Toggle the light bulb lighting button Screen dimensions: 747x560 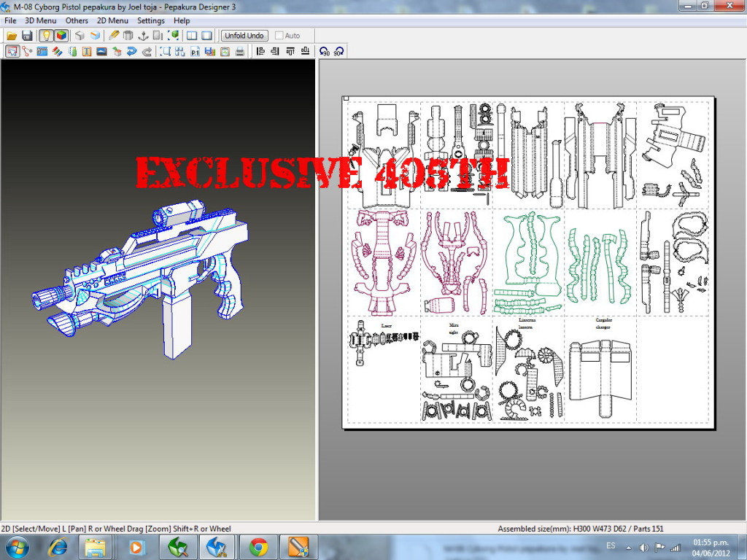click(x=46, y=36)
